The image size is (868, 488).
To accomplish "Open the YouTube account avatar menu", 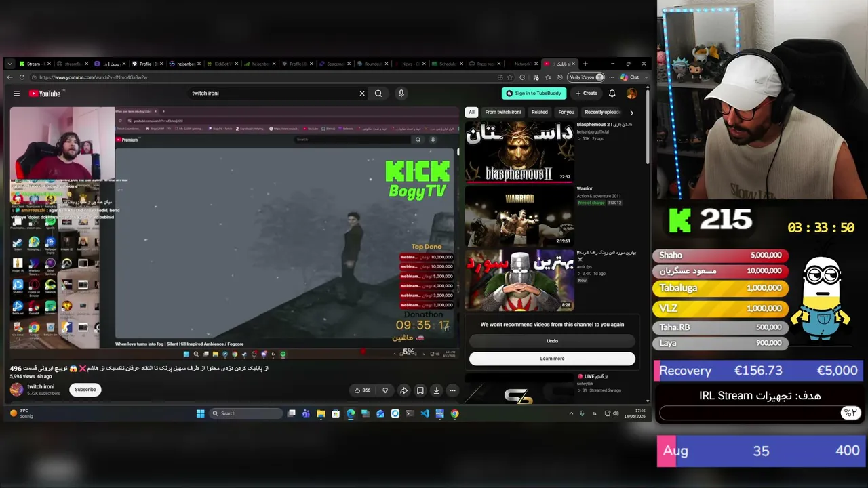I will coord(631,94).
